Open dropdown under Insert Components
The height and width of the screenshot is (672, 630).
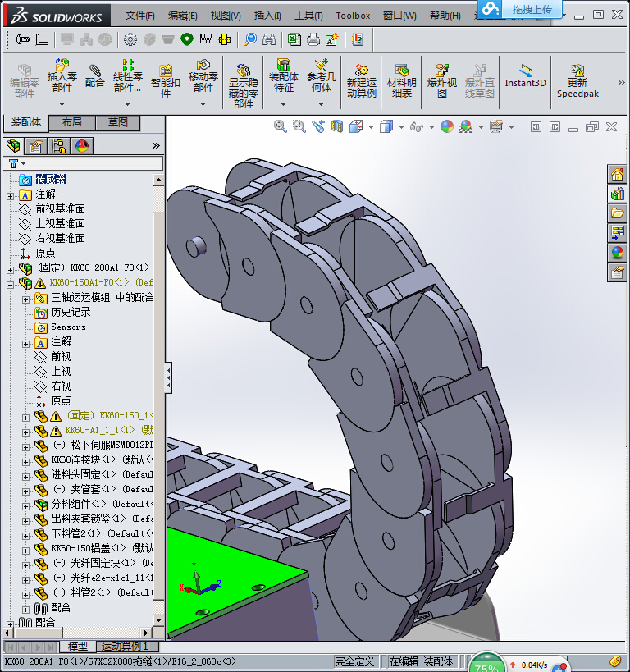62,104
